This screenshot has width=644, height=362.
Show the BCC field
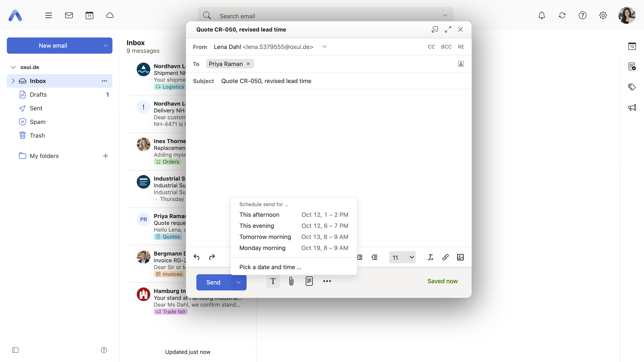click(x=446, y=47)
